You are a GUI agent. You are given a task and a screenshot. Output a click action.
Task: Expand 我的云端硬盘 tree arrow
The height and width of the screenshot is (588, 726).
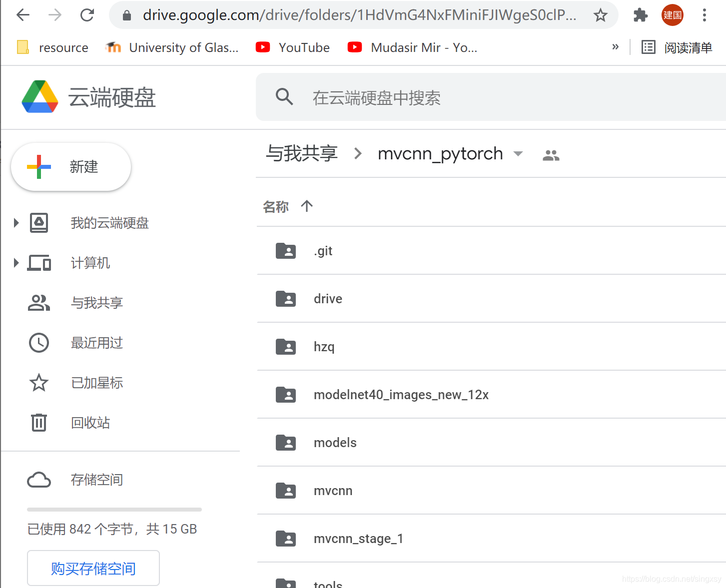point(15,223)
